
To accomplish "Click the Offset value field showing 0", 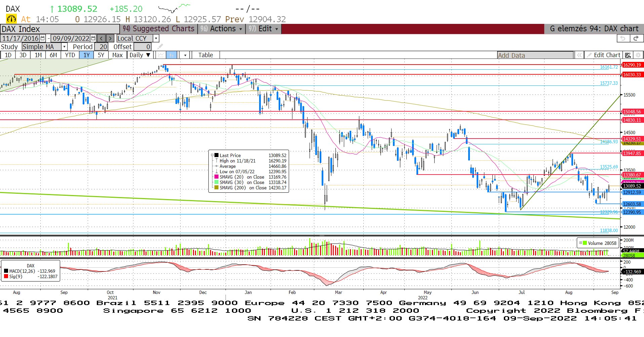I will [x=143, y=47].
